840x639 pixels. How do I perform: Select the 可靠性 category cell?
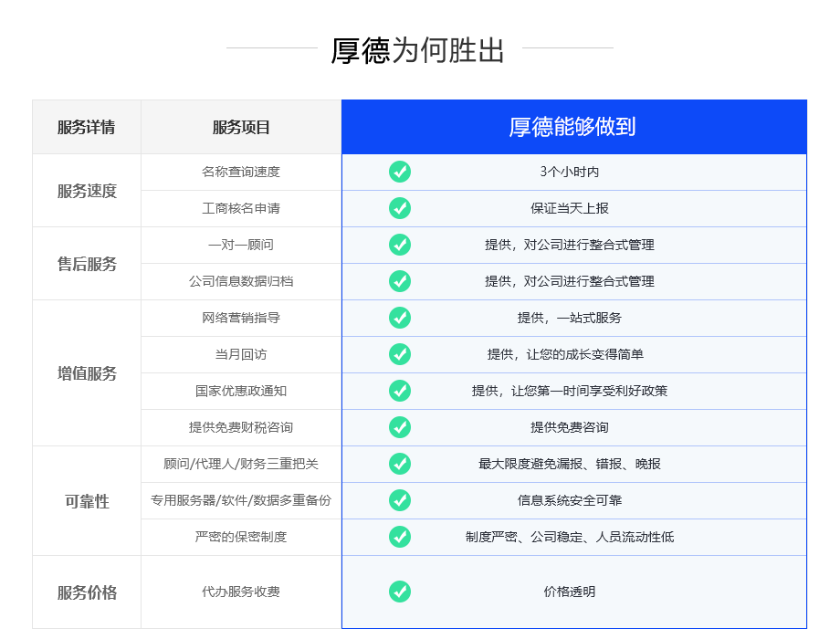(x=87, y=501)
